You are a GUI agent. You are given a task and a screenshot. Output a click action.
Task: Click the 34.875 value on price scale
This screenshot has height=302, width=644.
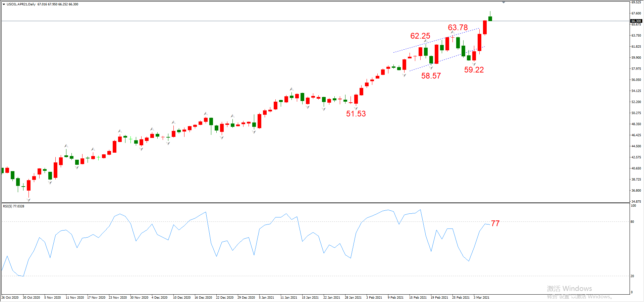coord(636,202)
